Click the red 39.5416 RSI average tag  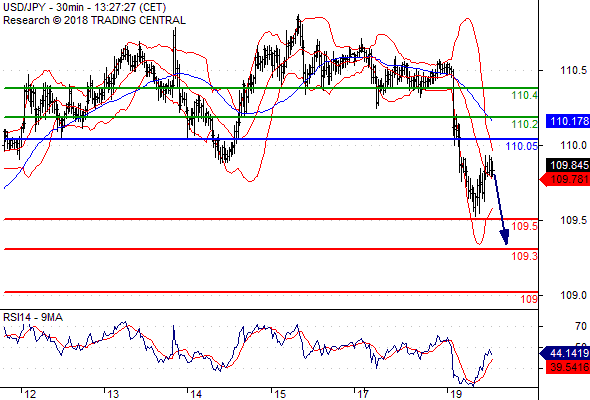click(568, 367)
